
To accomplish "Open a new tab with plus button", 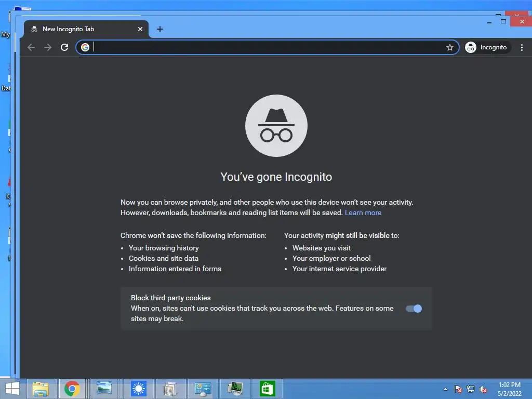I will pyautogui.click(x=160, y=29).
